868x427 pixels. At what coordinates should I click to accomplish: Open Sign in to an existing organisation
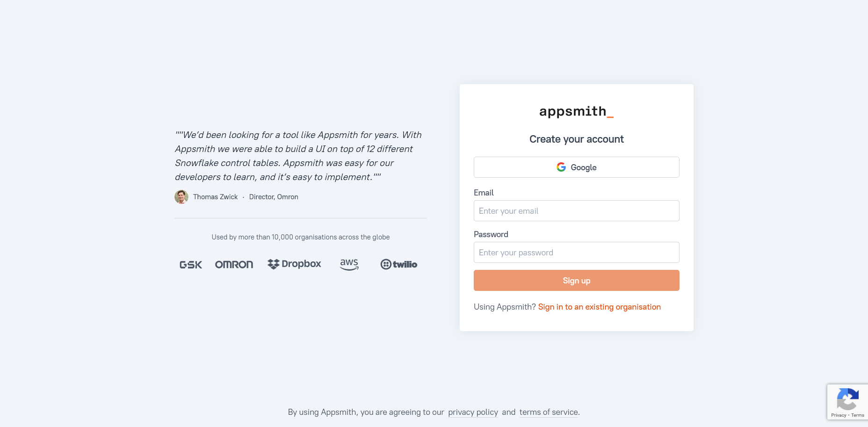tap(599, 307)
